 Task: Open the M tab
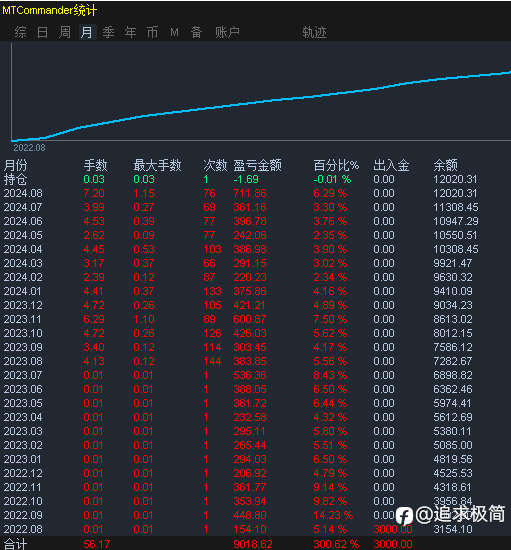click(x=174, y=33)
